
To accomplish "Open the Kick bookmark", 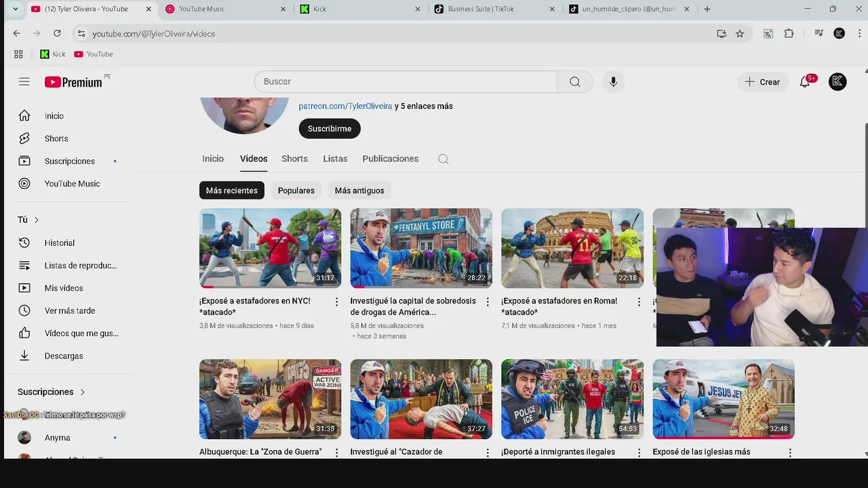I will [x=53, y=54].
